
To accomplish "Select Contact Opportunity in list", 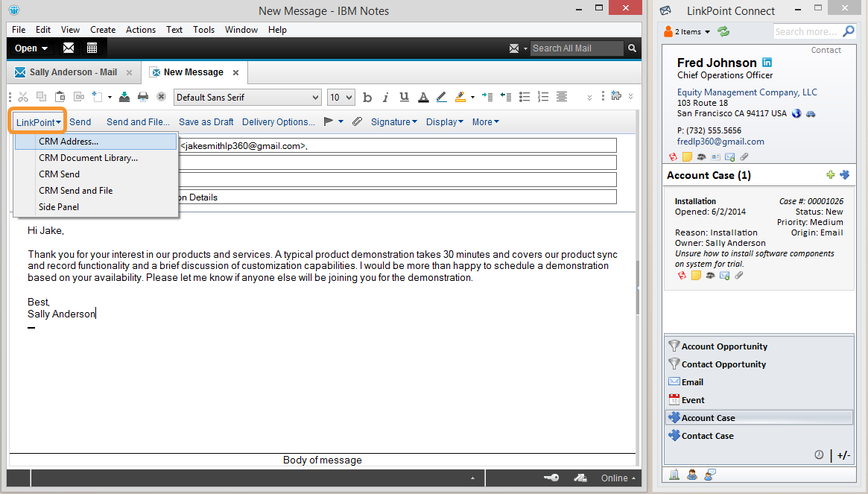I will point(759,364).
